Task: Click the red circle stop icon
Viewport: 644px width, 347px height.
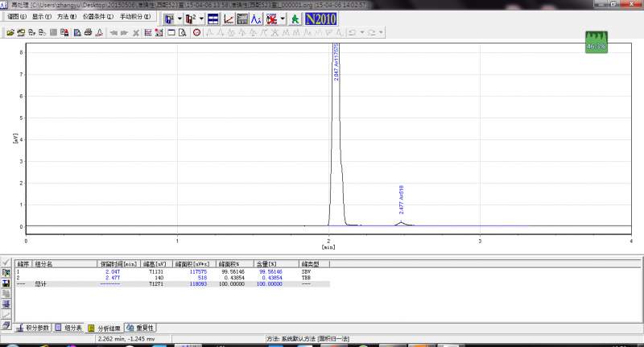Action: pos(197,33)
